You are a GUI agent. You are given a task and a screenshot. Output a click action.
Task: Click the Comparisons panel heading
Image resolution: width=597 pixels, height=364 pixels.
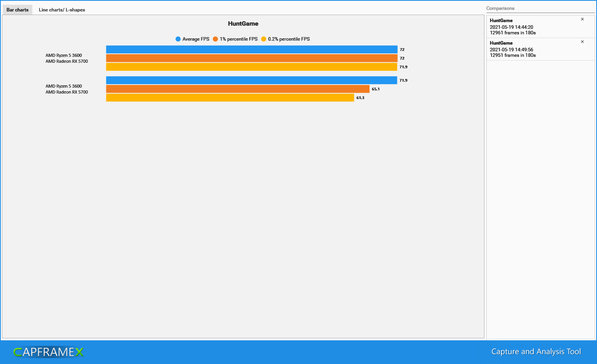click(500, 8)
